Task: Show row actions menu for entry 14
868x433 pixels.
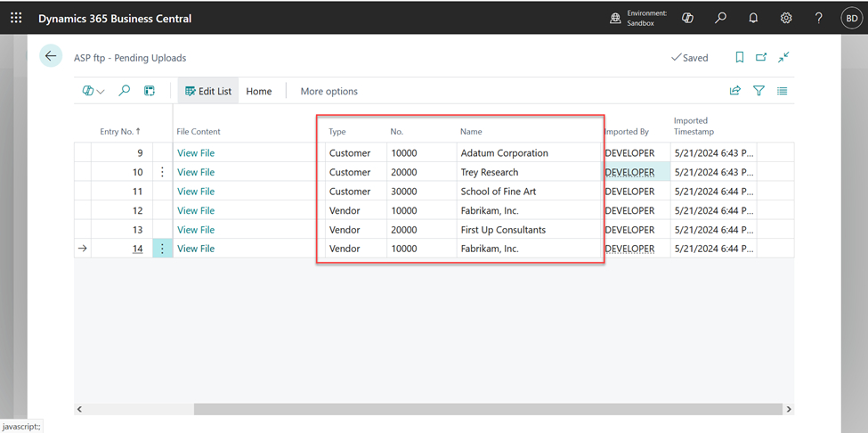Action: tap(162, 249)
